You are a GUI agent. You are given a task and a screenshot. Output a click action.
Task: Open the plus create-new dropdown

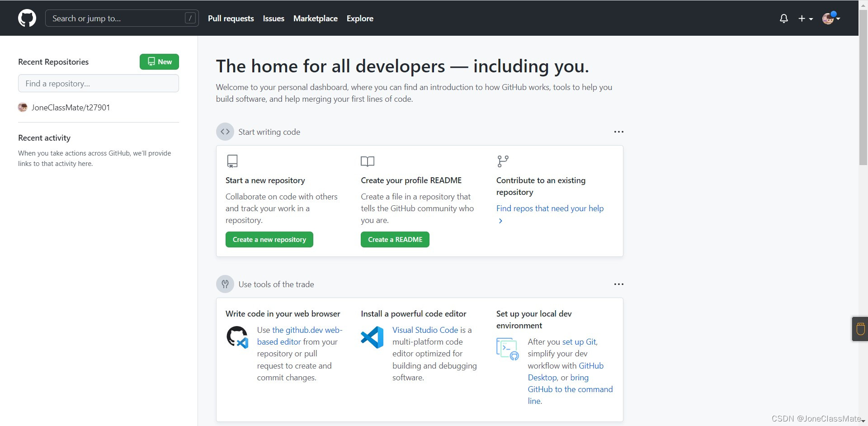click(x=805, y=19)
